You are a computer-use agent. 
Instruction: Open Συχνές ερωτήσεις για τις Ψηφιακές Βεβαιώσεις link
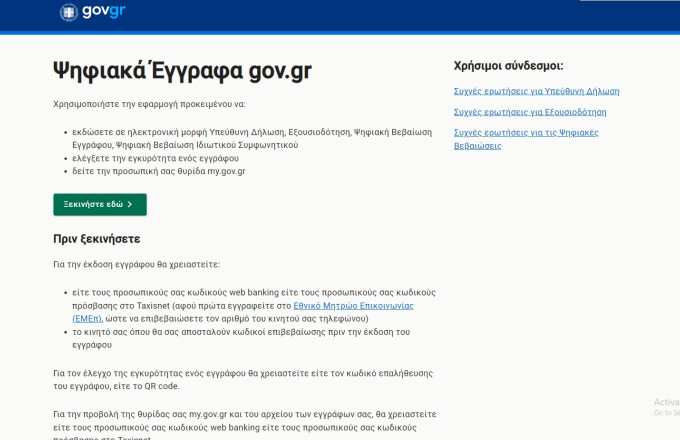526,139
